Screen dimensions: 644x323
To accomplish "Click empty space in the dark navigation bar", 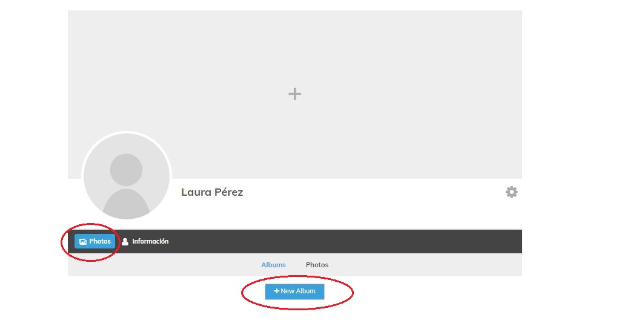I will (x=345, y=241).
